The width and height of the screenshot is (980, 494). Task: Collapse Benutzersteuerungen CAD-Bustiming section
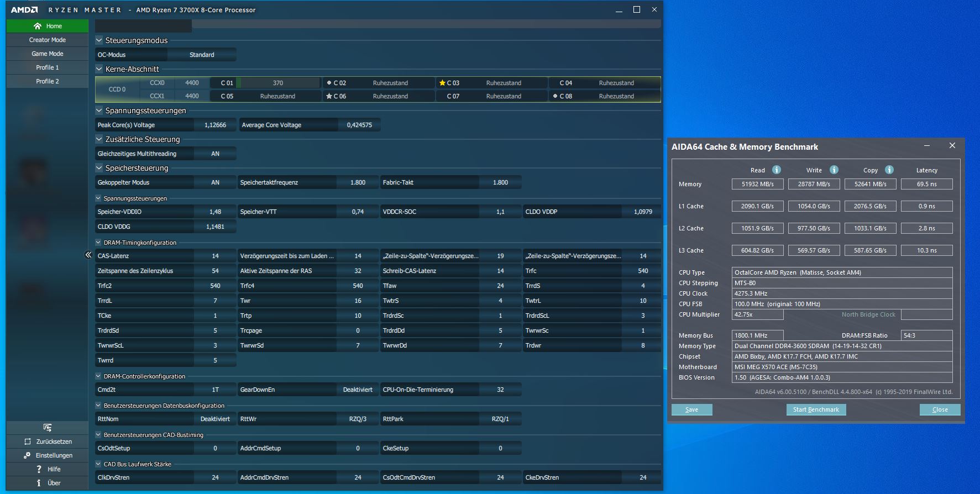tap(98, 435)
